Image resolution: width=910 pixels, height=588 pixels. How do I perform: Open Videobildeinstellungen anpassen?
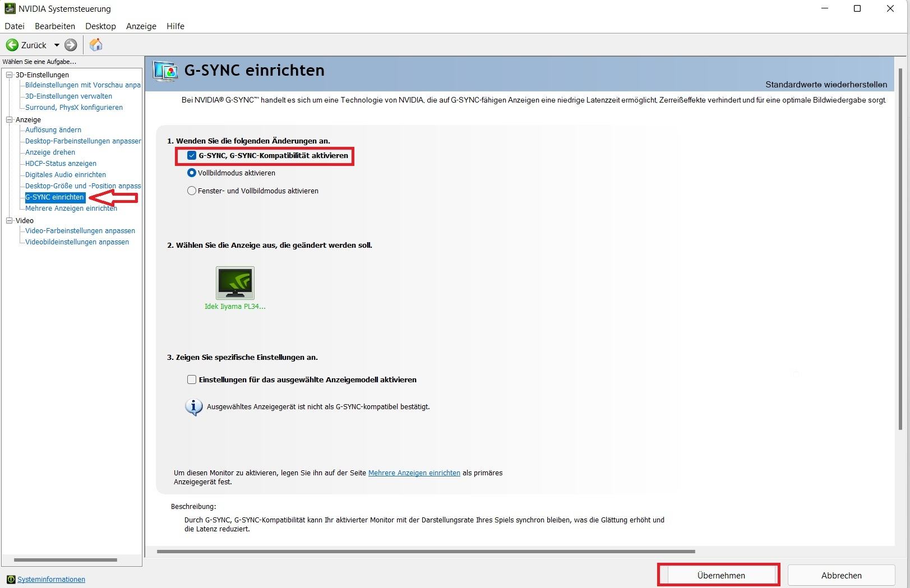point(77,242)
